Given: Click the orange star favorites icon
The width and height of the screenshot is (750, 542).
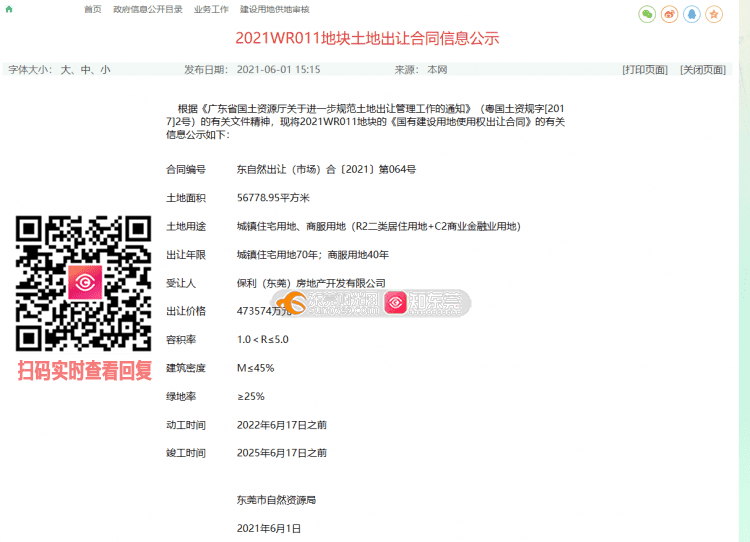Looking at the screenshot, I should tap(713, 14).
